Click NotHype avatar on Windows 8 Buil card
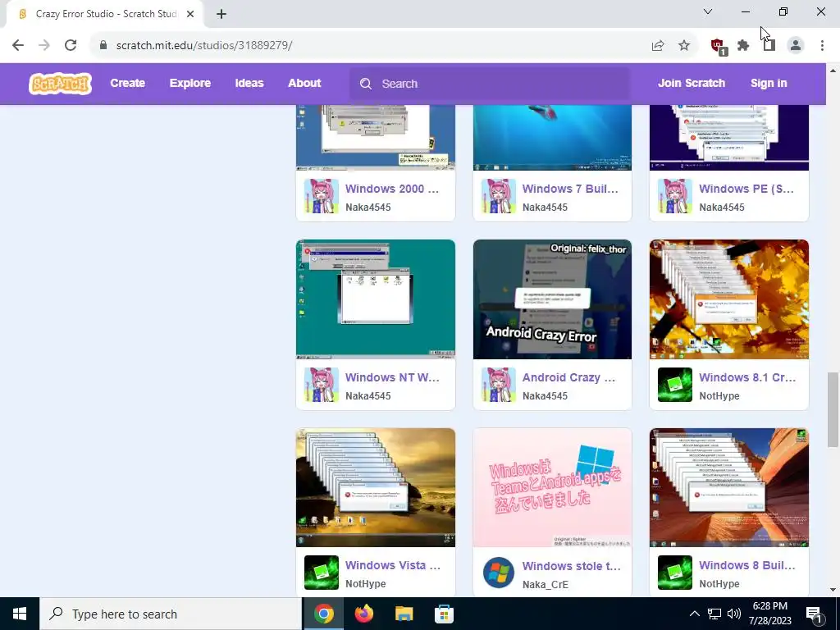This screenshot has width=840, height=630. [x=675, y=573]
